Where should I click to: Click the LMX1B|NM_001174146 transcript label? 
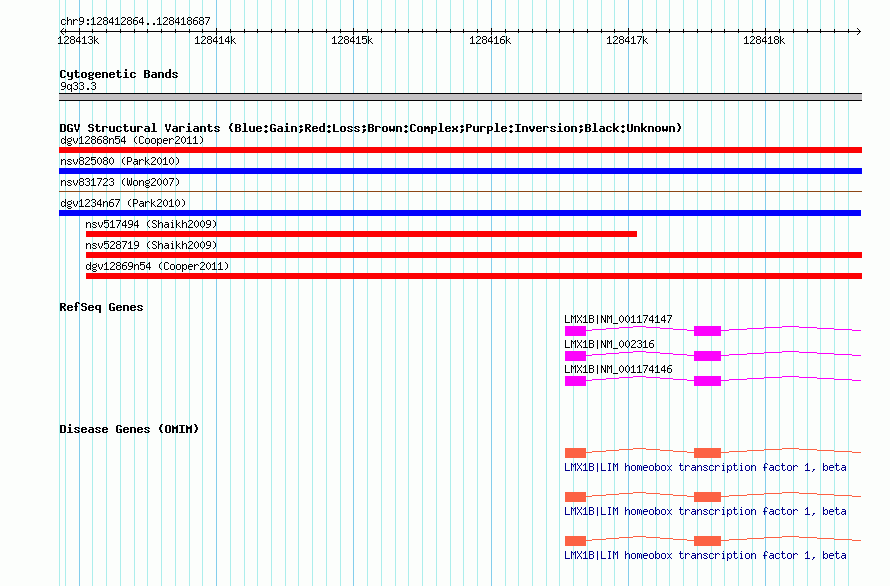618,369
